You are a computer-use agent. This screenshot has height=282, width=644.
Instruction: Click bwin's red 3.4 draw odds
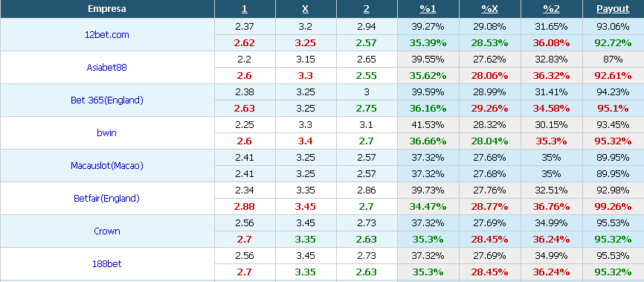[306, 141]
